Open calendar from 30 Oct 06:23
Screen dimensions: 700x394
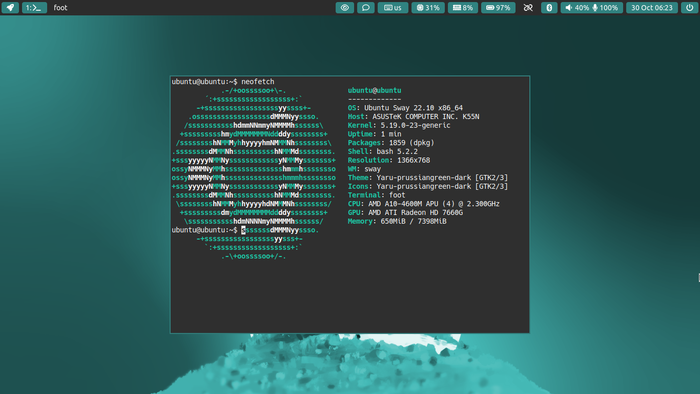pos(652,8)
